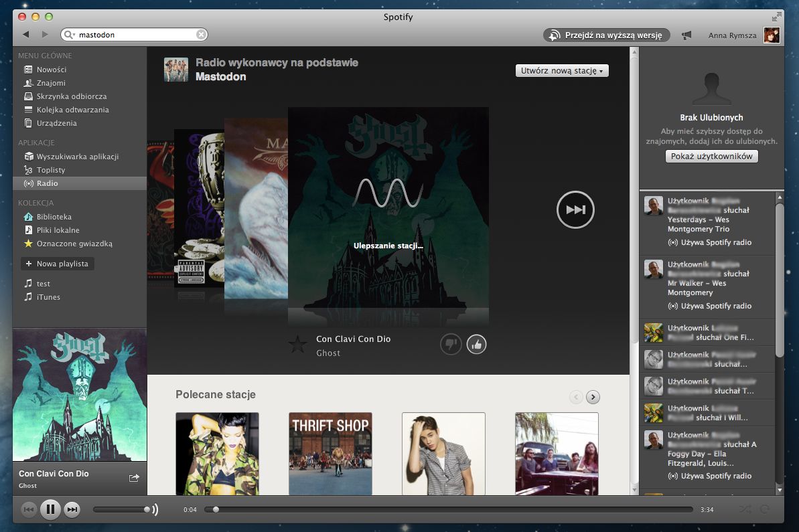Click Nowa playlista button
Image resolution: width=799 pixels, height=532 pixels.
pyautogui.click(x=57, y=264)
